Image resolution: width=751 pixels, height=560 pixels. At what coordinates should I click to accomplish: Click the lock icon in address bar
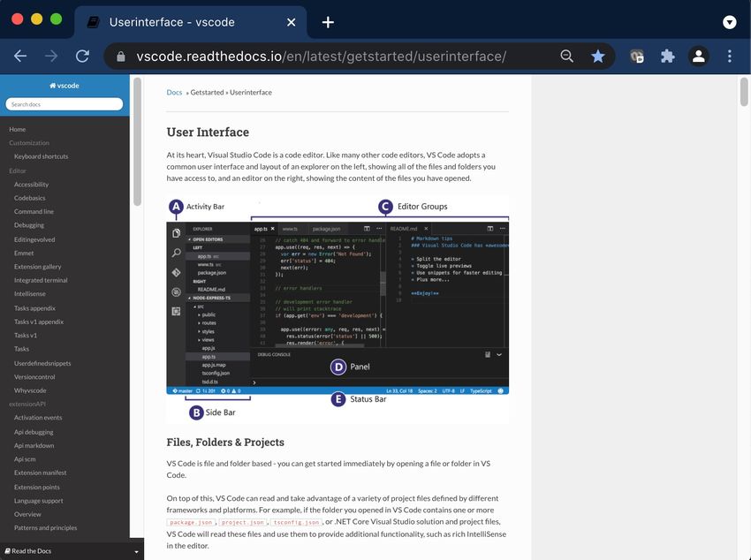click(121, 57)
